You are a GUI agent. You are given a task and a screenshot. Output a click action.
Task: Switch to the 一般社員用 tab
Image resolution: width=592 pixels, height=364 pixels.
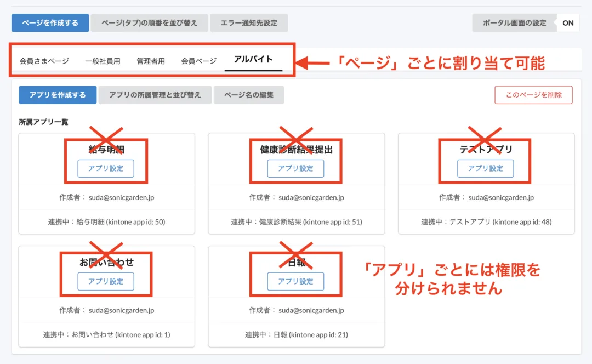[103, 61]
